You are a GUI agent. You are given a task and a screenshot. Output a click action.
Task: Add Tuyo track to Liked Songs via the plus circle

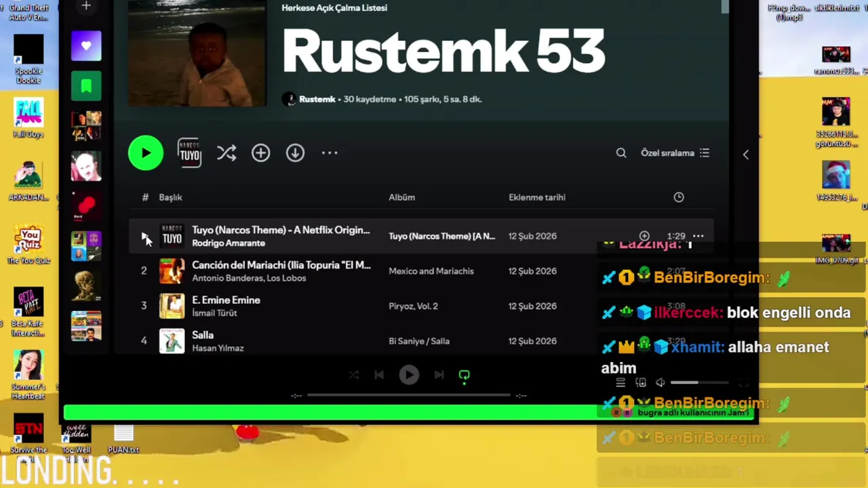pyautogui.click(x=644, y=236)
